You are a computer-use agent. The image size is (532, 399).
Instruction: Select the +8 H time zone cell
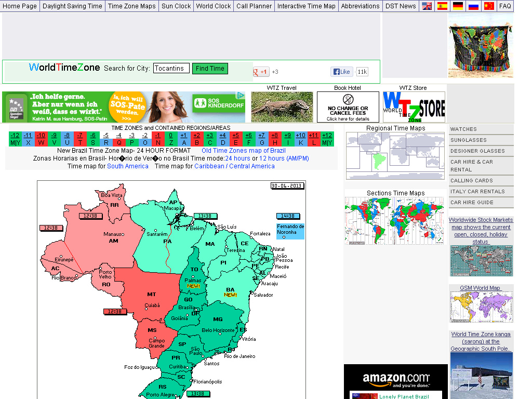(275, 139)
